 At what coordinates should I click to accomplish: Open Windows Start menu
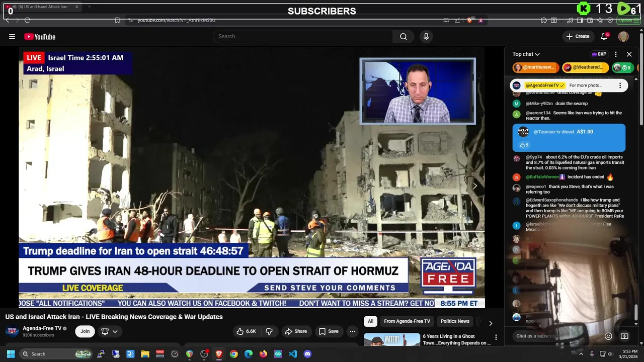pyautogui.click(x=11, y=354)
